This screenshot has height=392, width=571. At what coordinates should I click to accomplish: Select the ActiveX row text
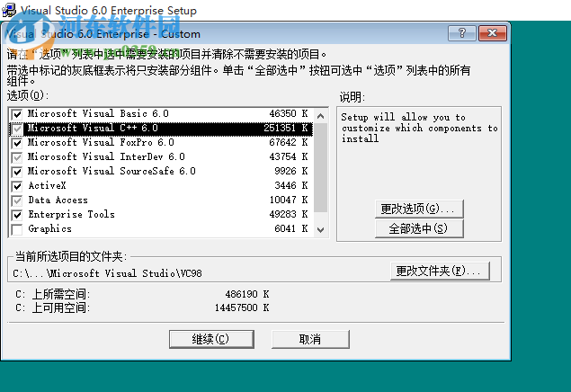click(48, 185)
